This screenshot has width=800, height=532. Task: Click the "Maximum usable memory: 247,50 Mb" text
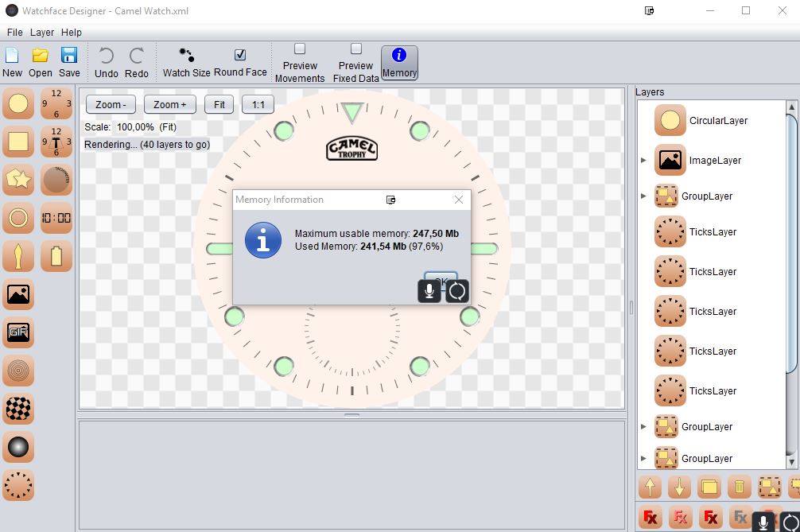click(376, 234)
